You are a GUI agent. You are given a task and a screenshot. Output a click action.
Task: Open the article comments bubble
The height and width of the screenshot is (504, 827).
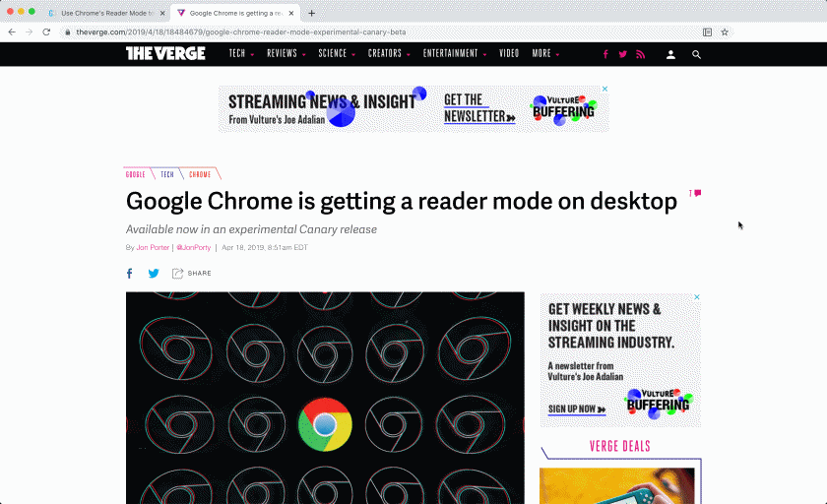click(697, 193)
